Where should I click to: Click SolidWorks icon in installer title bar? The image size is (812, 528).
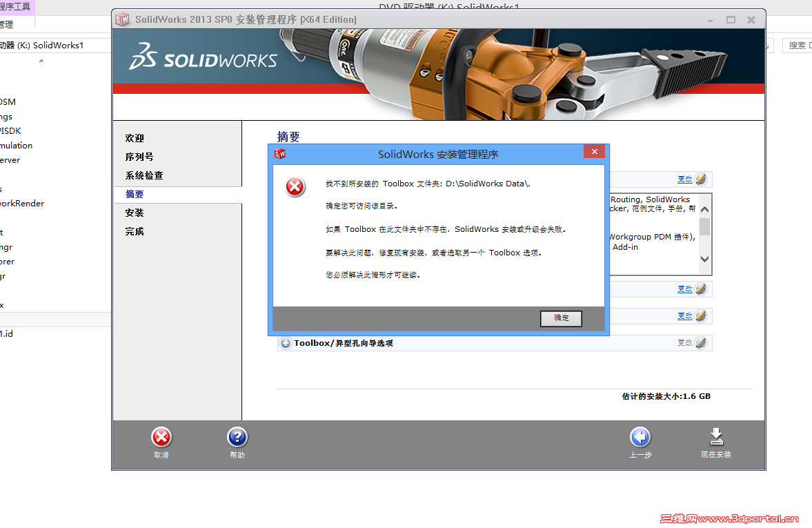[122, 20]
